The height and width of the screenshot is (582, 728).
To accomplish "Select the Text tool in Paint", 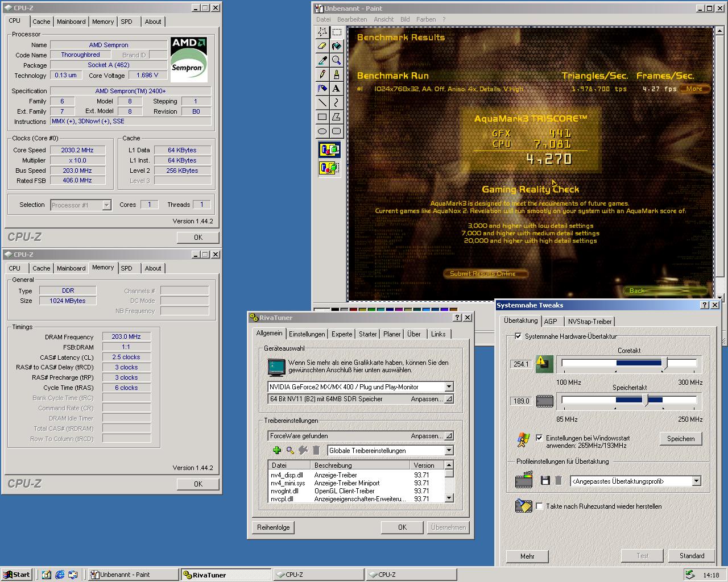I will pos(337,89).
